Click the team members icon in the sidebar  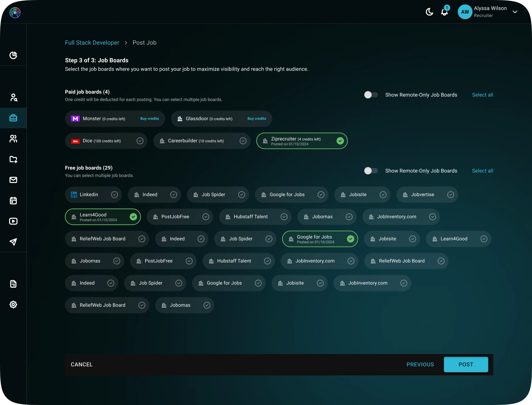click(13, 139)
